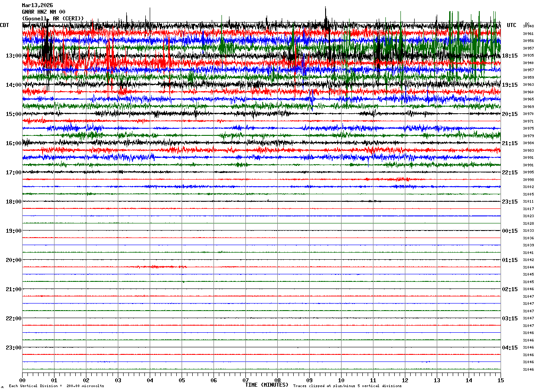Click the UTC column header

click(512, 25)
